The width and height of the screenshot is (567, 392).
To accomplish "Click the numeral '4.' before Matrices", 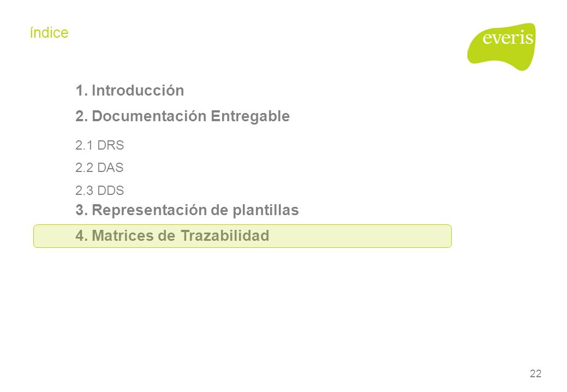I will pyautogui.click(x=82, y=236).
